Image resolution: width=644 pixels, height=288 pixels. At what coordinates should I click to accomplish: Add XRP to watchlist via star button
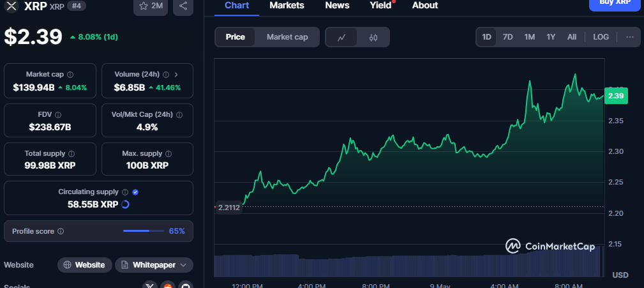(x=151, y=6)
